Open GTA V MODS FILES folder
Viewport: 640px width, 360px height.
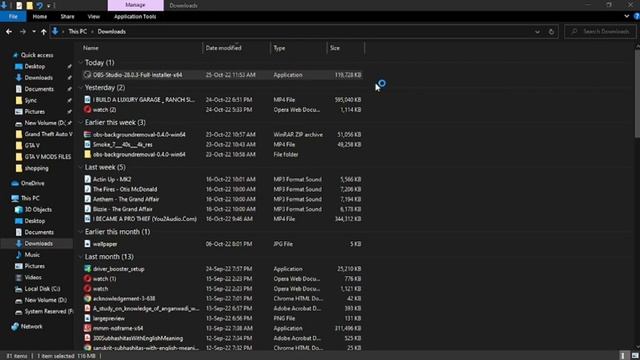tap(47, 157)
